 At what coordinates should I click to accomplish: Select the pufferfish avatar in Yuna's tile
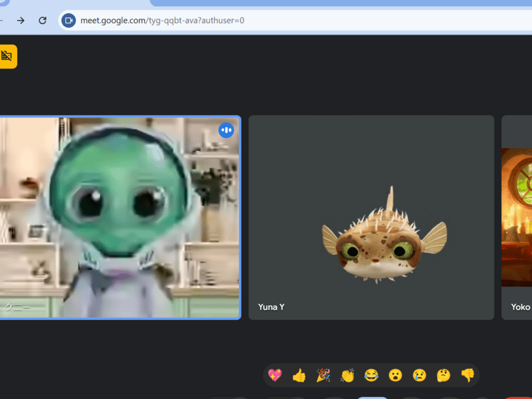pos(384,240)
